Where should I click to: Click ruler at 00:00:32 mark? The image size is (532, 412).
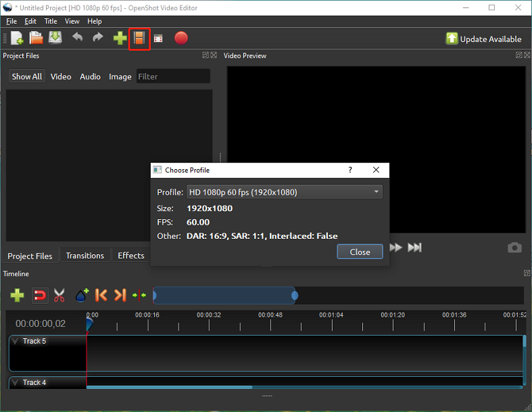coord(209,315)
